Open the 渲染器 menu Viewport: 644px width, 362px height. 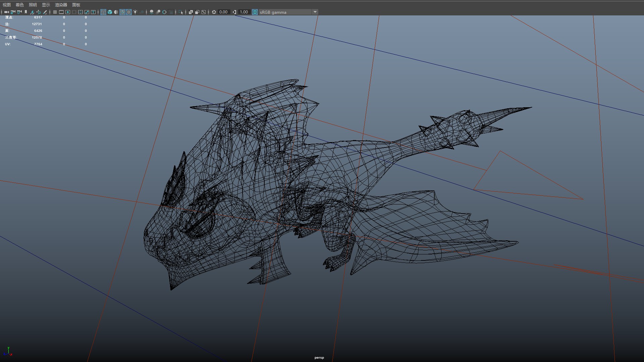61,5
